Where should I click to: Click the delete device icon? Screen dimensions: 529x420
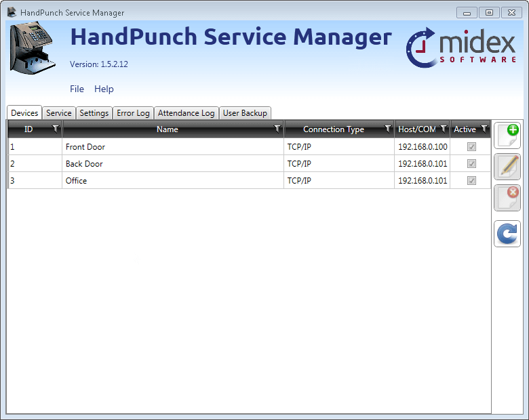click(x=507, y=198)
